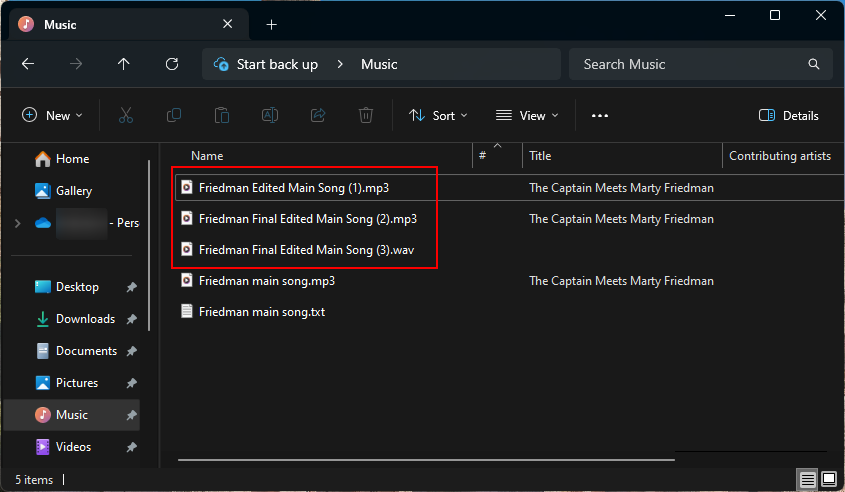Switch to large thumbnails view in status bar
This screenshot has height=492, width=845.
pos(829,480)
